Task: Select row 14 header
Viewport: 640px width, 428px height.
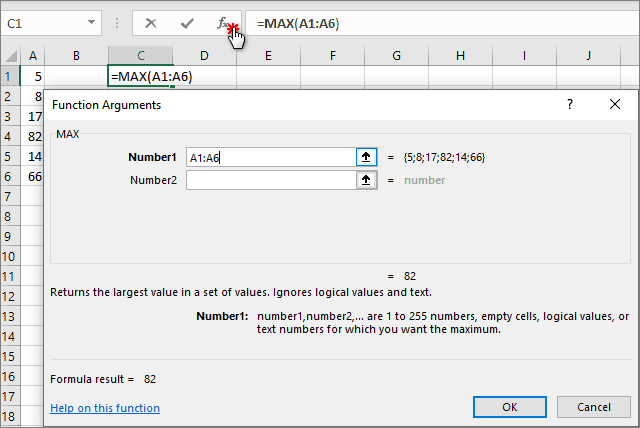Action: click(10, 336)
